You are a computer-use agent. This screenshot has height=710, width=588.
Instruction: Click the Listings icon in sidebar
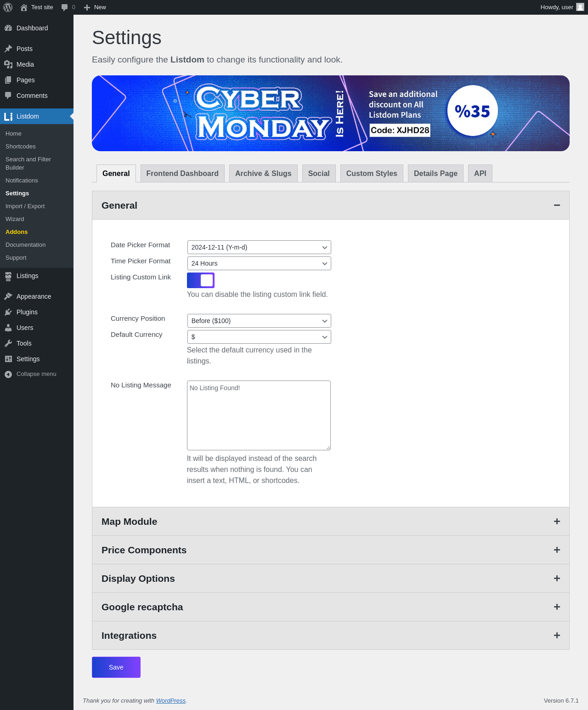(8, 276)
